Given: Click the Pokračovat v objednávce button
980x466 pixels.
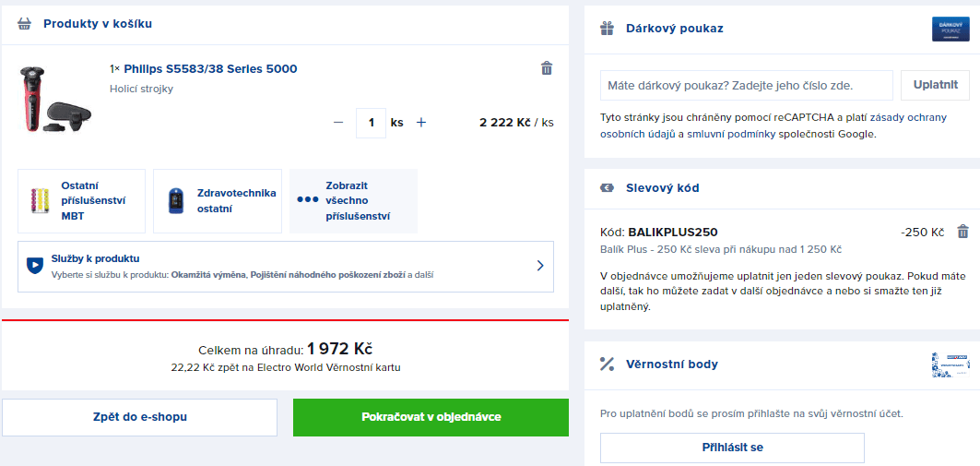Looking at the screenshot, I should coord(431,417).
